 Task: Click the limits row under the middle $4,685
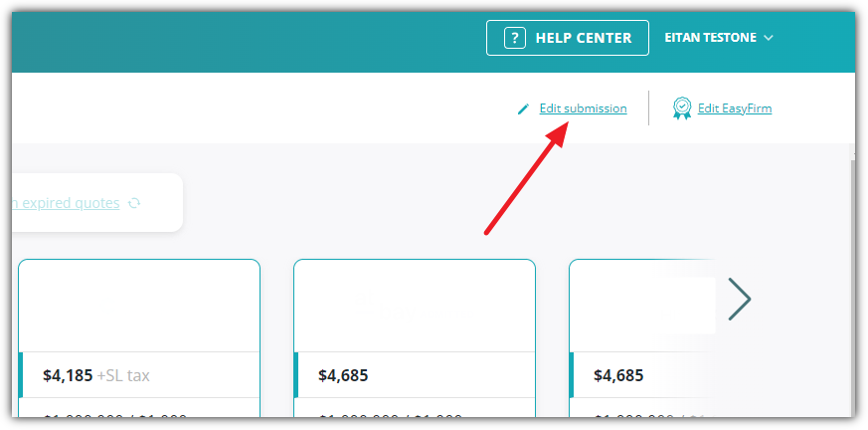(415, 408)
